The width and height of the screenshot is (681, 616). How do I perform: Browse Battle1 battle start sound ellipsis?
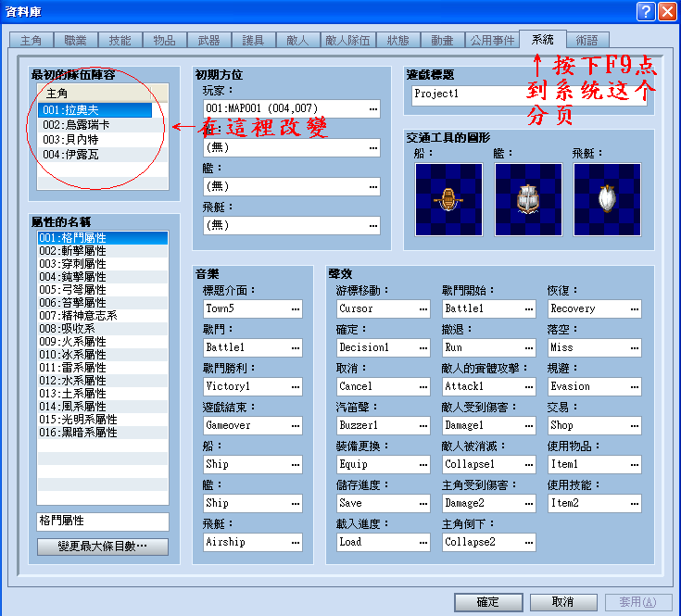528,309
